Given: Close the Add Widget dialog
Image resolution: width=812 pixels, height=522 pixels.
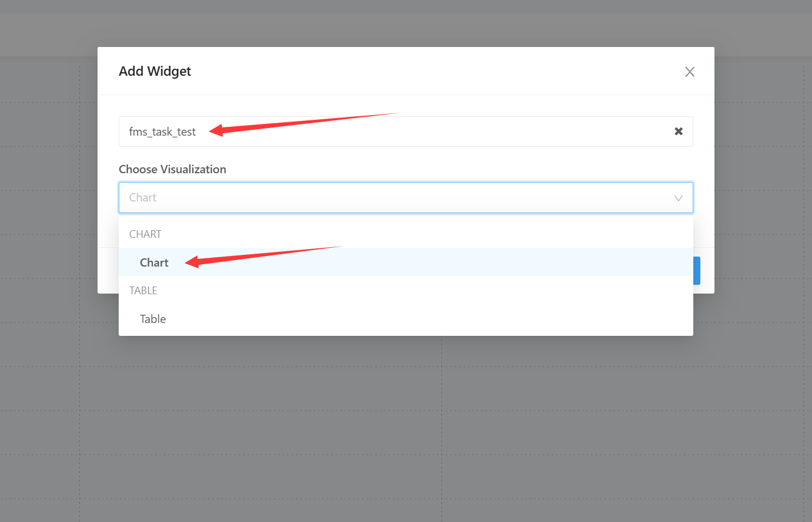Looking at the screenshot, I should [x=690, y=72].
